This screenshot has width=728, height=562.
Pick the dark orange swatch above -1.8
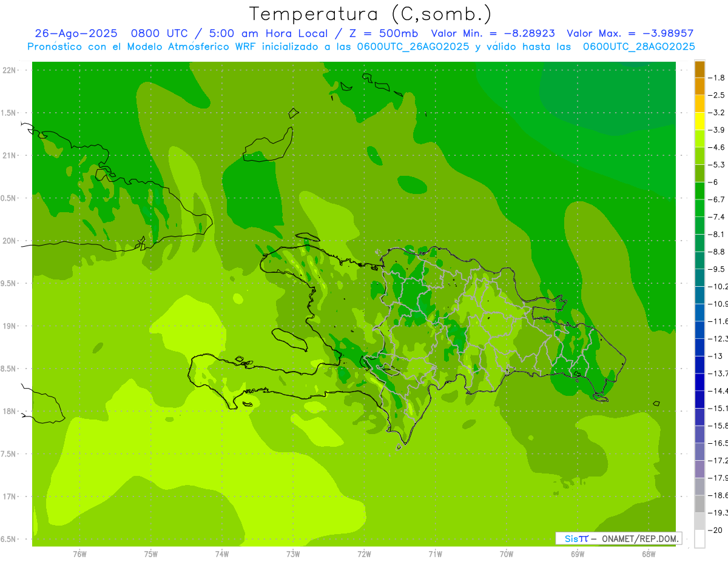pyautogui.click(x=699, y=69)
